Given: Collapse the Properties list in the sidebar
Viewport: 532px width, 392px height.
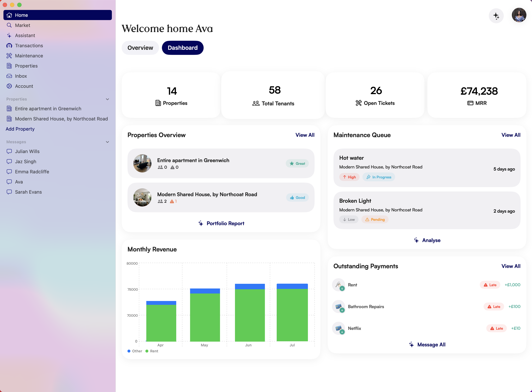Looking at the screenshot, I should point(108,99).
